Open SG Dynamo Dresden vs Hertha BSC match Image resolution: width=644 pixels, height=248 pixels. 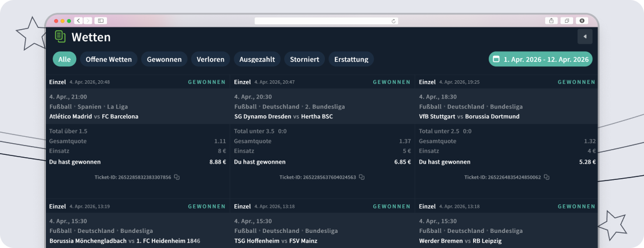(x=284, y=116)
